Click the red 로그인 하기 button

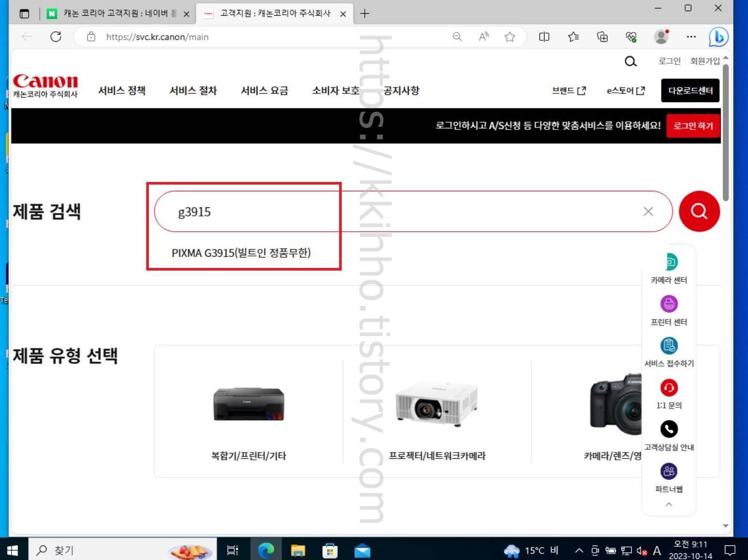tap(693, 126)
